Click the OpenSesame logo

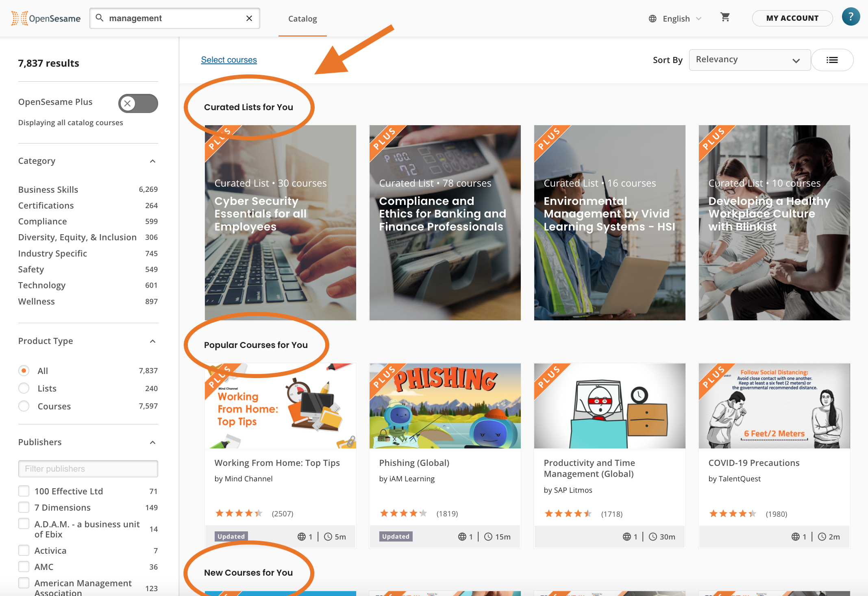(x=46, y=18)
